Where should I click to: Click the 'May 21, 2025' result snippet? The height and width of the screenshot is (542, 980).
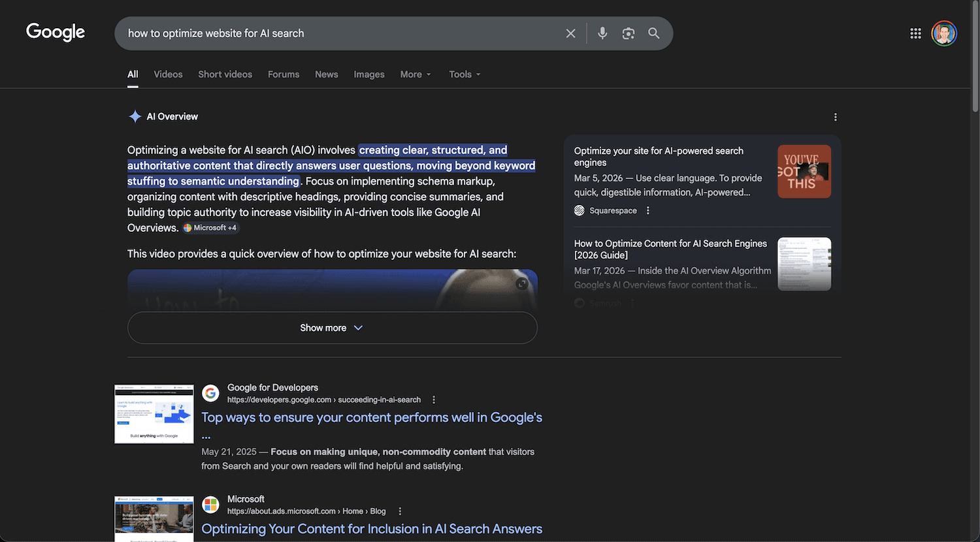(368, 459)
